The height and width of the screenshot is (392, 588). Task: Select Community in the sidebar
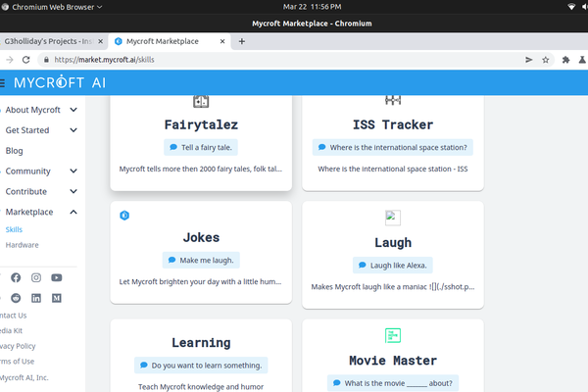[x=27, y=171]
